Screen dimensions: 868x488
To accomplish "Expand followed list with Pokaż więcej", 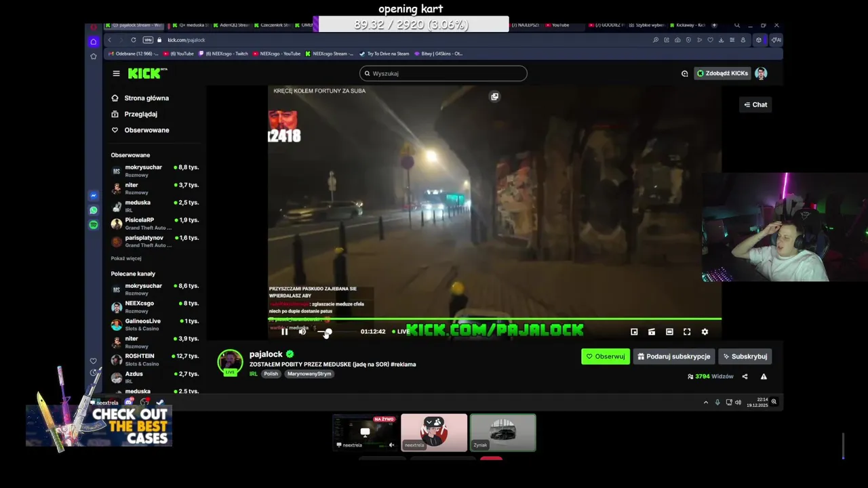I will pyautogui.click(x=126, y=258).
